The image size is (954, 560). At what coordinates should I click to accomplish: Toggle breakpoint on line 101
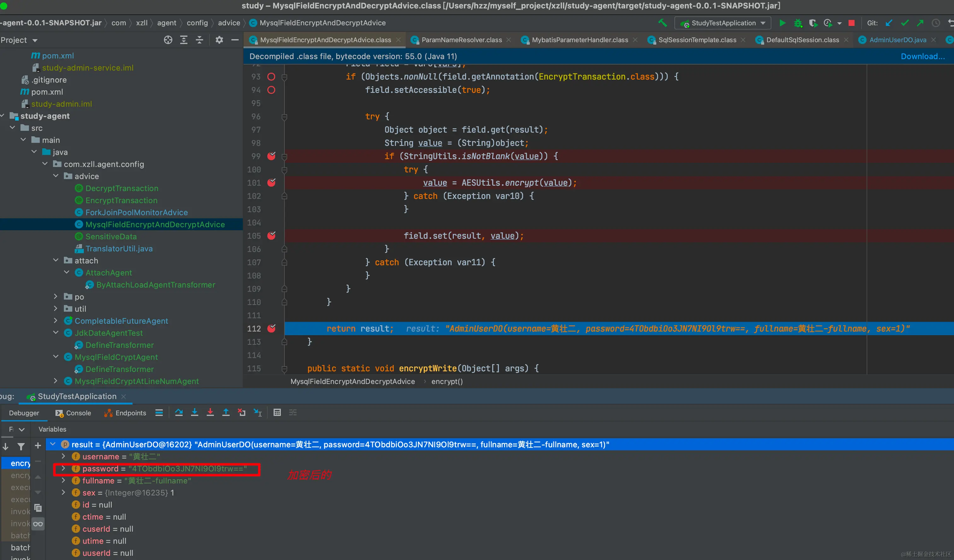click(271, 182)
